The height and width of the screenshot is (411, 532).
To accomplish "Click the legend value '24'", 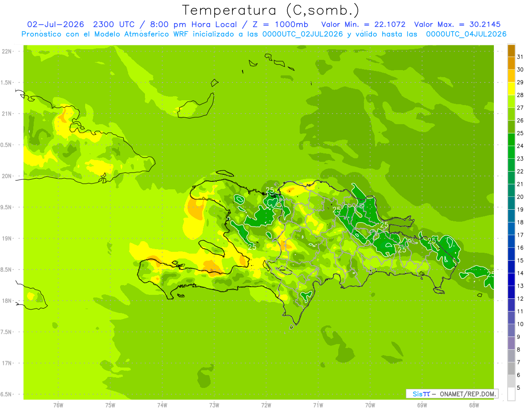I will point(520,146).
